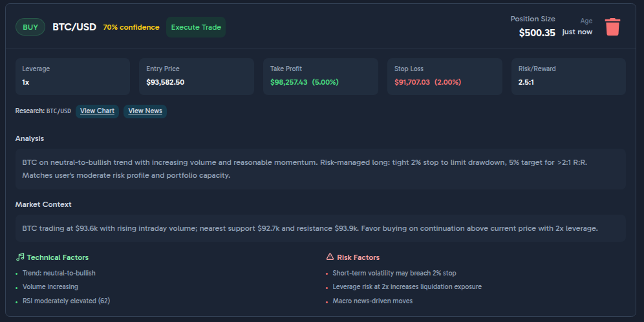This screenshot has width=644, height=322.
Task: Click the Age just now label
Action: click(x=577, y=32)
